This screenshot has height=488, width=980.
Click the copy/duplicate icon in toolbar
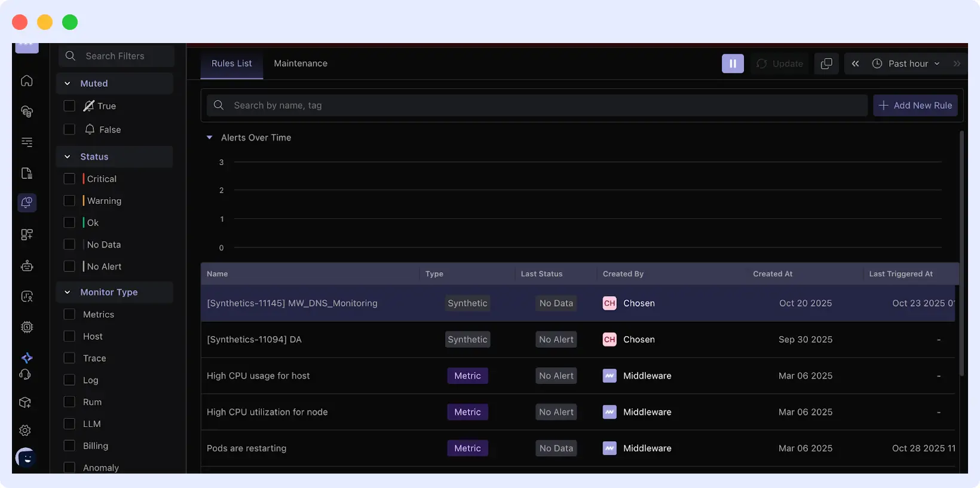tap(826, 63)
